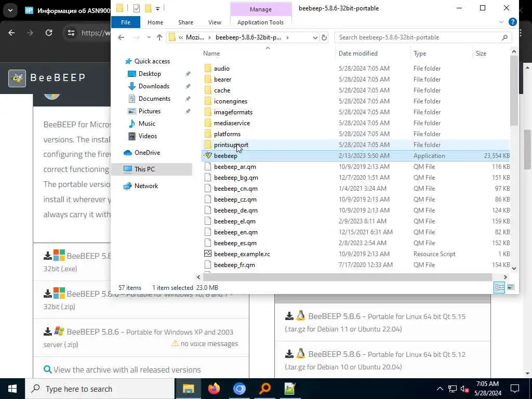Reload the browser page
The width and height of the screenshot is (532, 399).
[49, 33]
